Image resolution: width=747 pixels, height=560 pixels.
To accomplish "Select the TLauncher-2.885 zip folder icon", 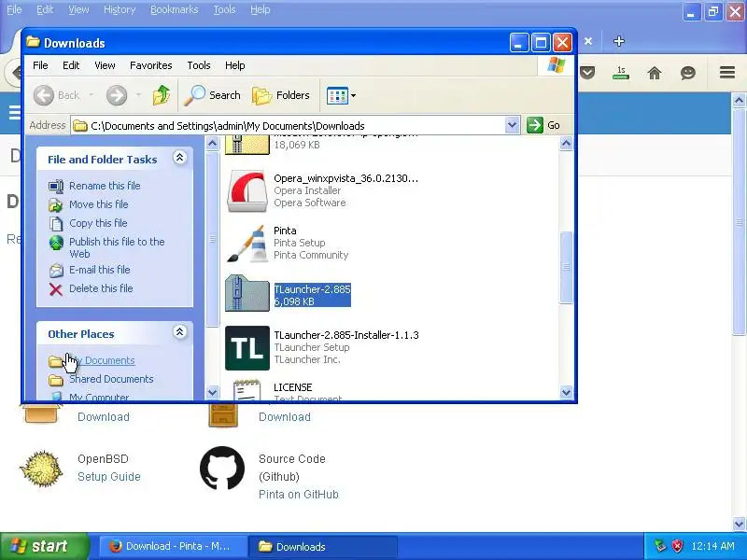I will tap(247, 293).
